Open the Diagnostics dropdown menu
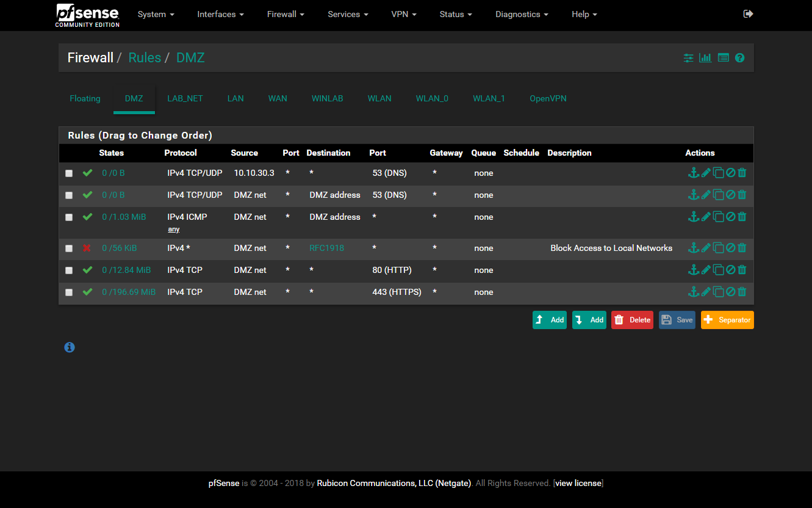The height and width of the screenshot is (508, 812). [521, 14]
